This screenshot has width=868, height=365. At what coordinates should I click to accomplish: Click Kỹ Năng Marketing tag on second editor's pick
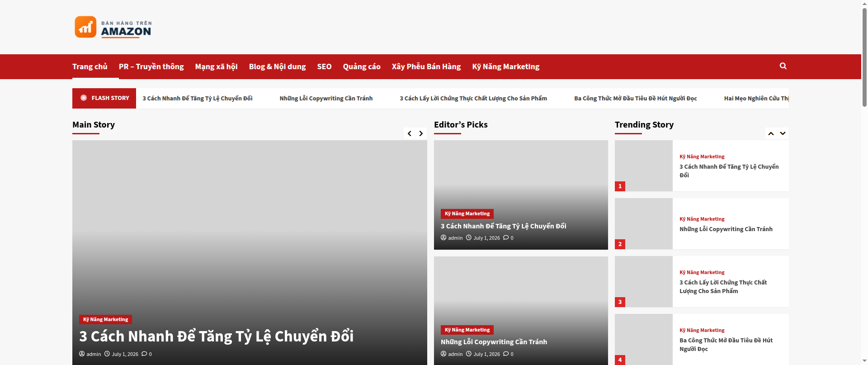467,330
